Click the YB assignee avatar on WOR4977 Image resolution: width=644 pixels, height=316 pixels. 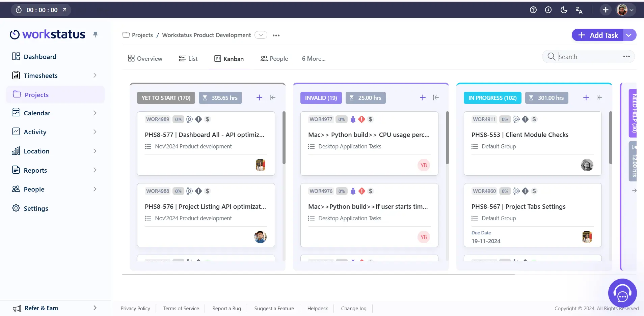pos(424,165)
